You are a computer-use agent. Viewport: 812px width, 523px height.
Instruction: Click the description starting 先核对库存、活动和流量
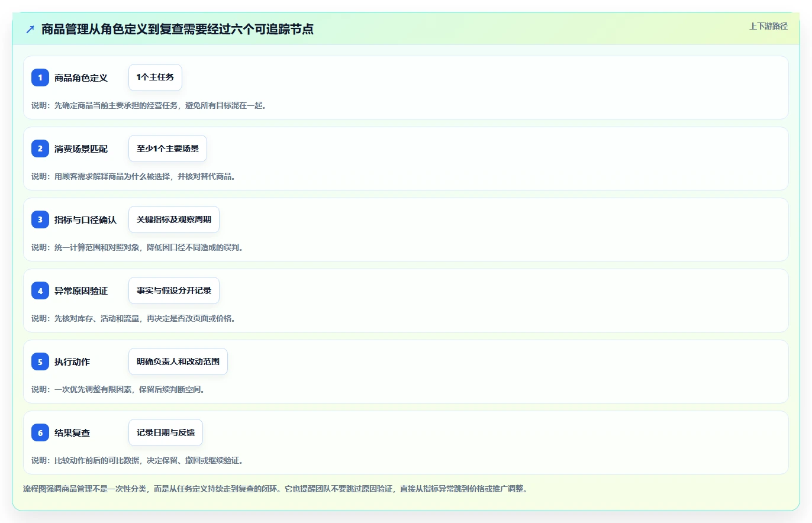point(133,318)
